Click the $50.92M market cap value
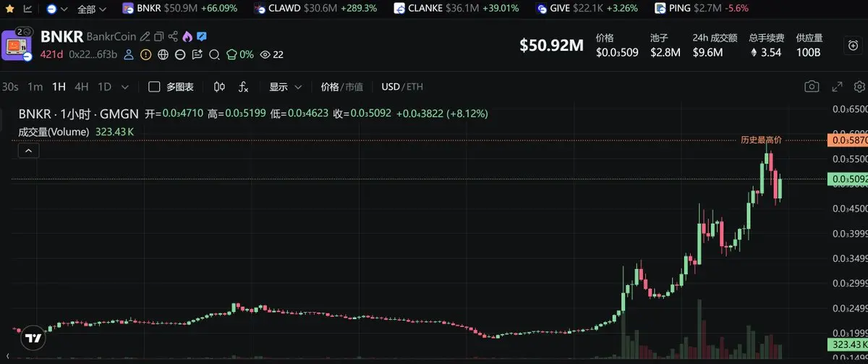 pyautogui.click(x=551, y=45)
